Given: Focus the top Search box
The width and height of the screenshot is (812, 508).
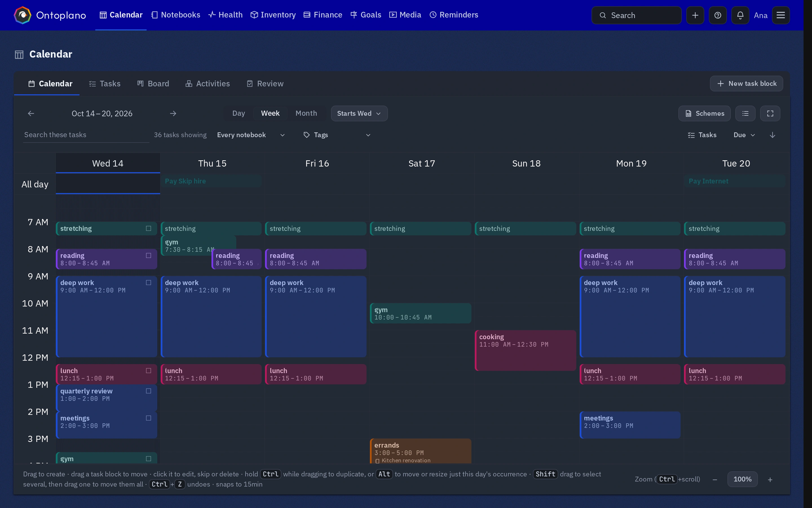Looking at the screenshot, I should [x=637, y=15].
